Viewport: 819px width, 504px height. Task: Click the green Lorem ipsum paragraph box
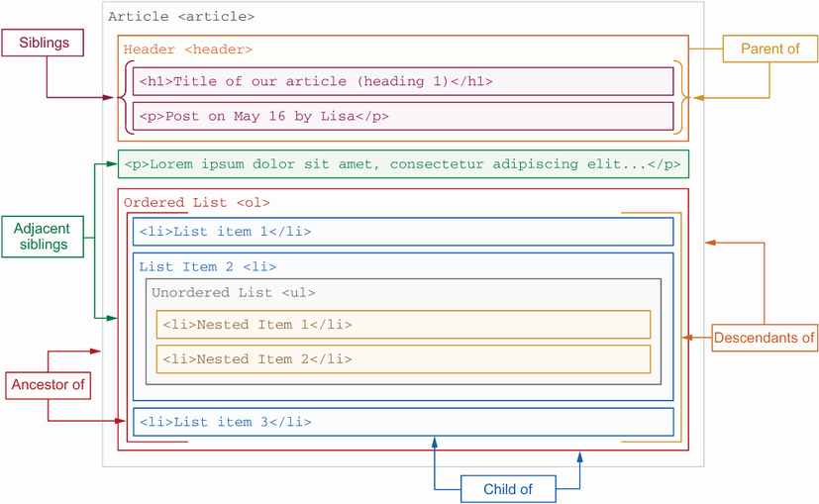click(x=403, y=163)
